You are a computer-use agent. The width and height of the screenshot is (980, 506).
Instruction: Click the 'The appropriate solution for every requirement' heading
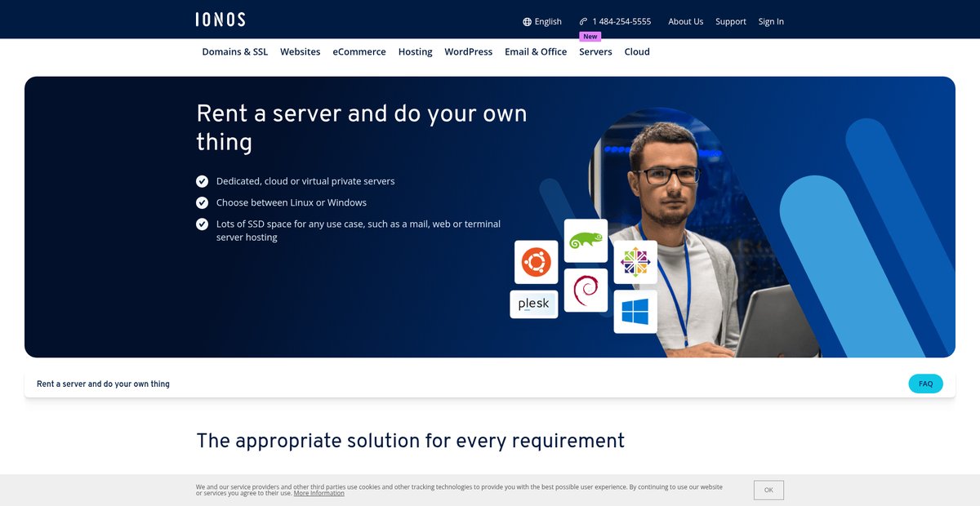click(x=411, y=441)
